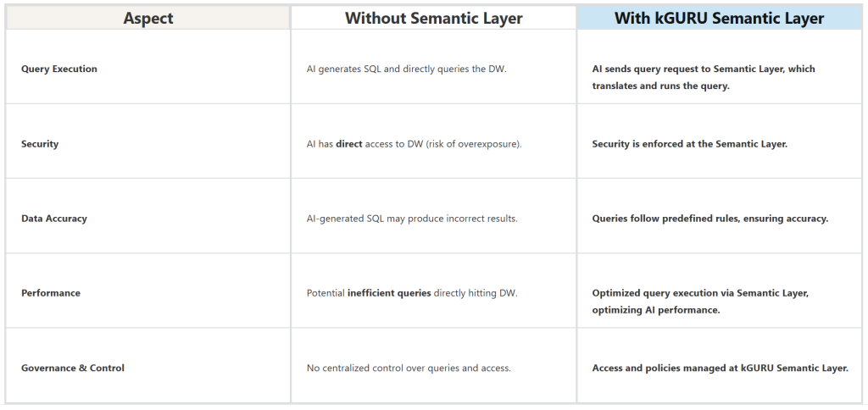868x410 pixels.
Task: Click the With kGURU Semantic Layer header
Action: (719, 18)
